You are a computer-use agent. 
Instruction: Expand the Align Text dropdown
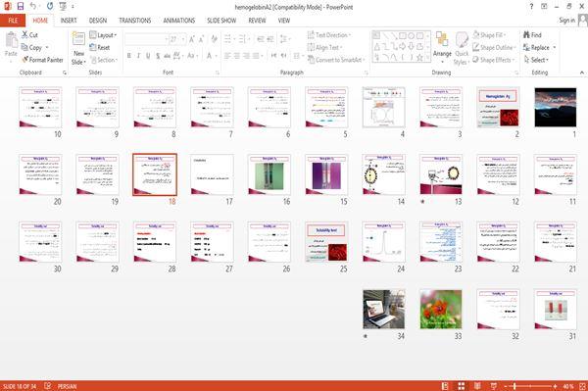coord(324,47)
